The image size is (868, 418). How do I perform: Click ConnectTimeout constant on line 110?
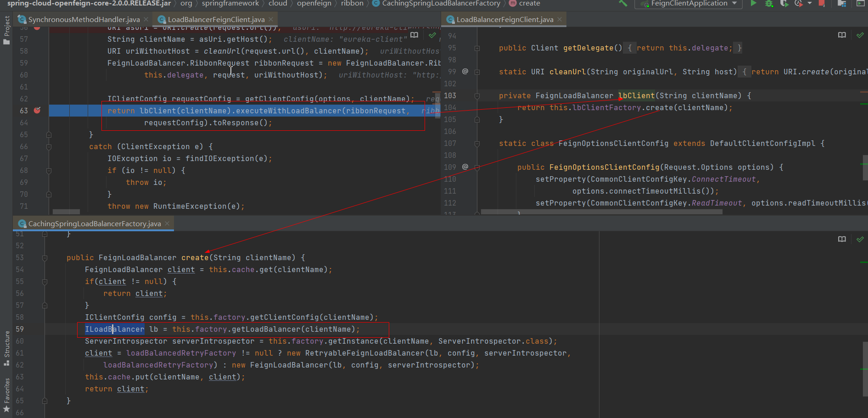click(724, 179)
